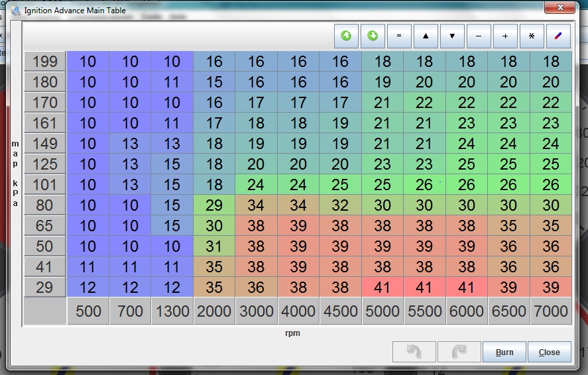Select cell 26 at 101 kPa, 5500 rpm

click(x=424, y=185)
